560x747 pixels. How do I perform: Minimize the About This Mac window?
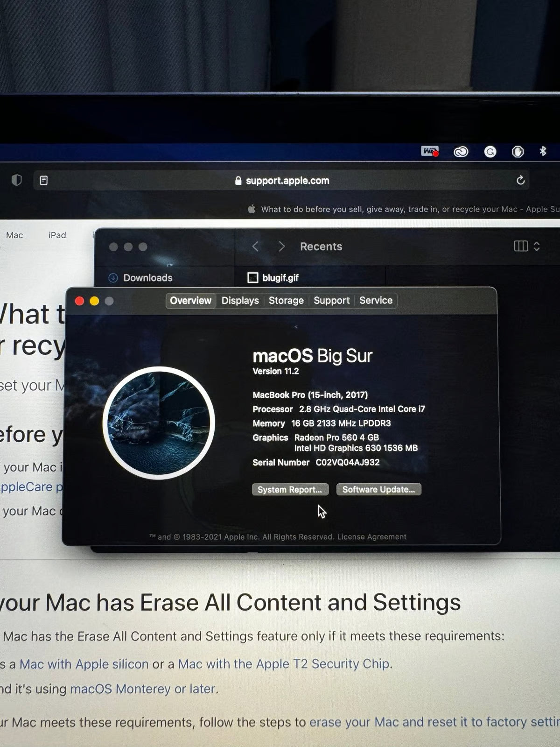coord(94,301)
